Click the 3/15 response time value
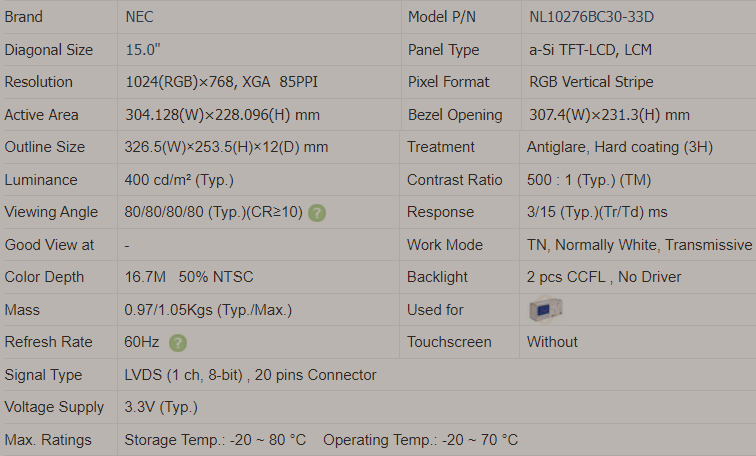This screenshot has height=456, width=756. pyautogui.click(x=597, y=212)
